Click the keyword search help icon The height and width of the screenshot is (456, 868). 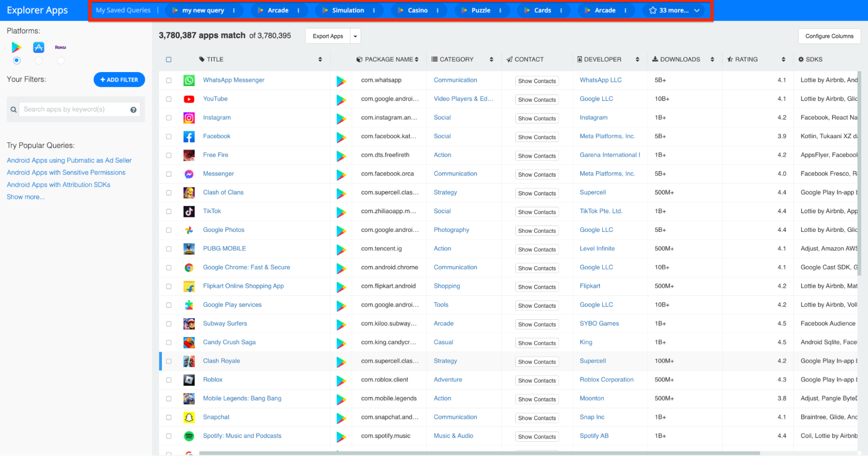click(133, 110)
